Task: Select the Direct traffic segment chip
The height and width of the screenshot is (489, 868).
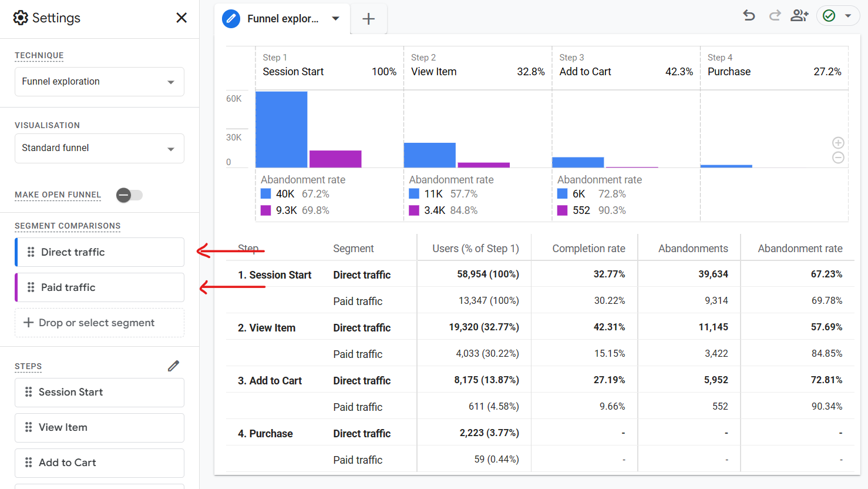Action: tap(99, 252)
